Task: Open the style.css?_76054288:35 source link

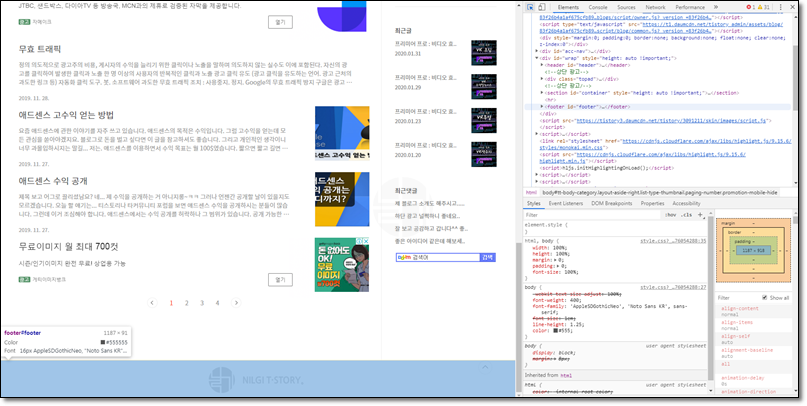Action: tap(673, 241)
